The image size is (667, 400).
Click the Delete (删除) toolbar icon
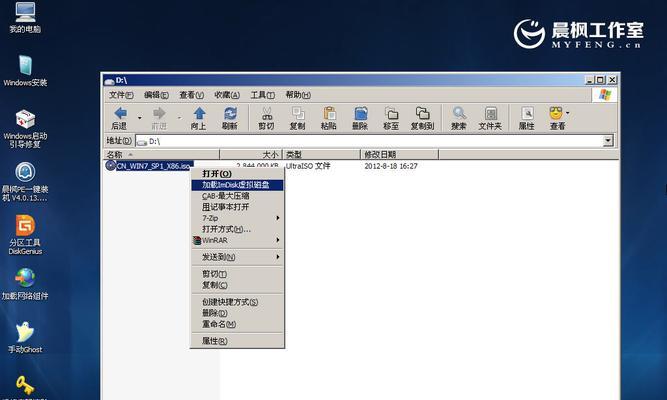pyautogui.click(x=360, y=113)
